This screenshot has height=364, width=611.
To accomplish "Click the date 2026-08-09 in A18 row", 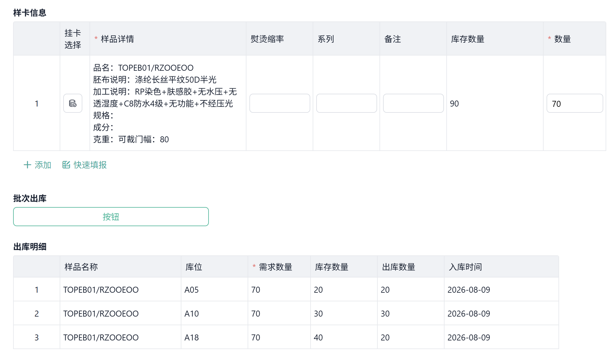I will 469,337.
